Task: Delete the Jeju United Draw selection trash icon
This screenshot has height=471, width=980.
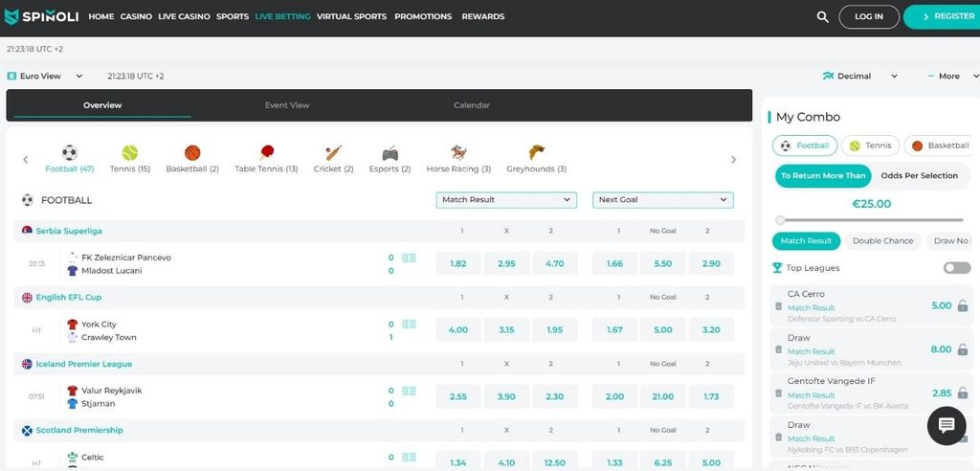Action: coord(778,349)
